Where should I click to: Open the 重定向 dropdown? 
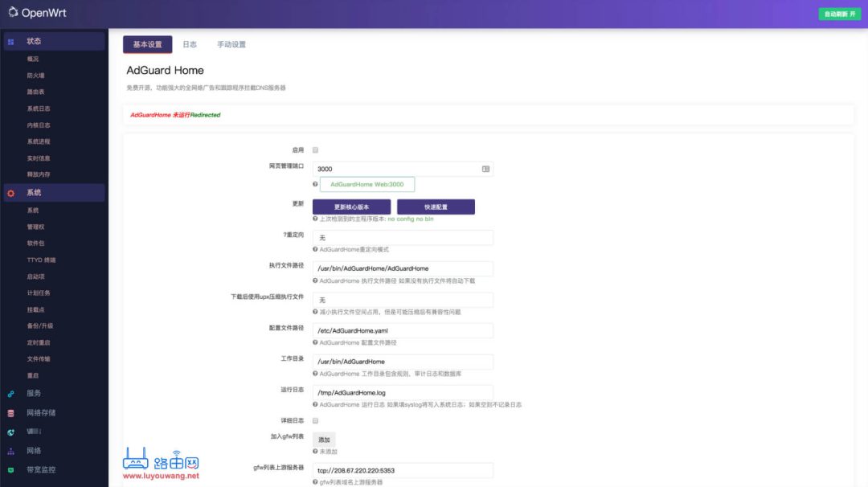pyautogui.click(x=403, y=237)
